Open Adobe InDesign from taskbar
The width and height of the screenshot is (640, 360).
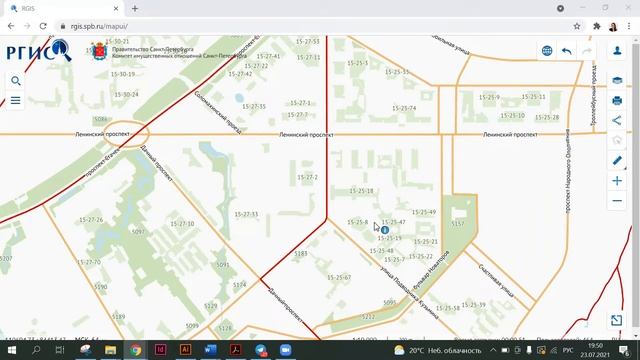pyautogui.click(x=160, y=350)
